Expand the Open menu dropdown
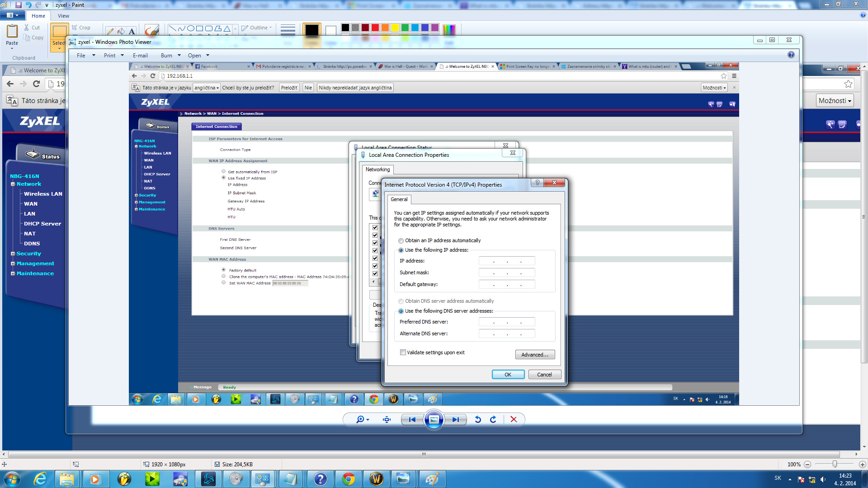Image resolution: width=868 pixels, height=488 pixels. click(x=198, y=56)
